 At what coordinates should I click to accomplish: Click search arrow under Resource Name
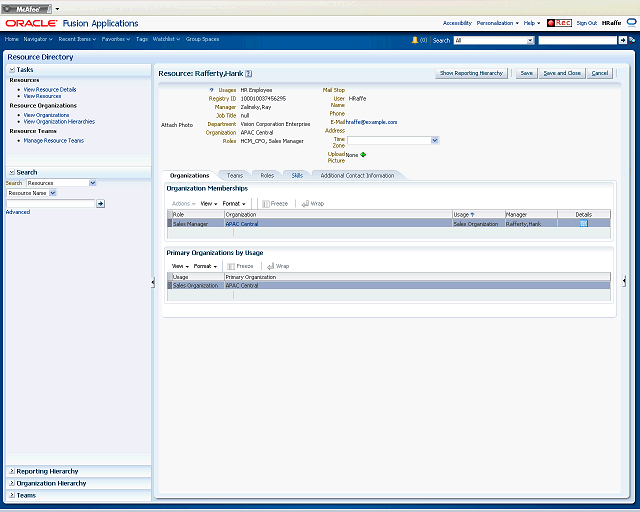pyautogui.click(x=100, y=203)
